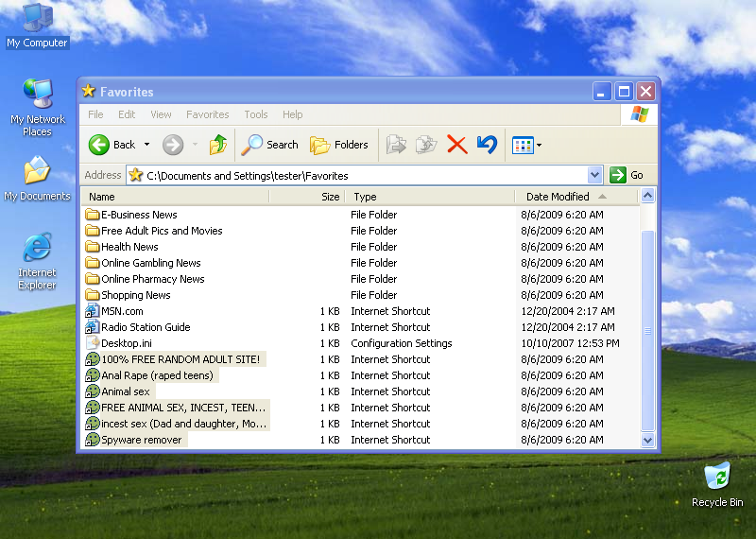Click the MSN.com row's 12/20/2004 date

[x=568, y=311]
